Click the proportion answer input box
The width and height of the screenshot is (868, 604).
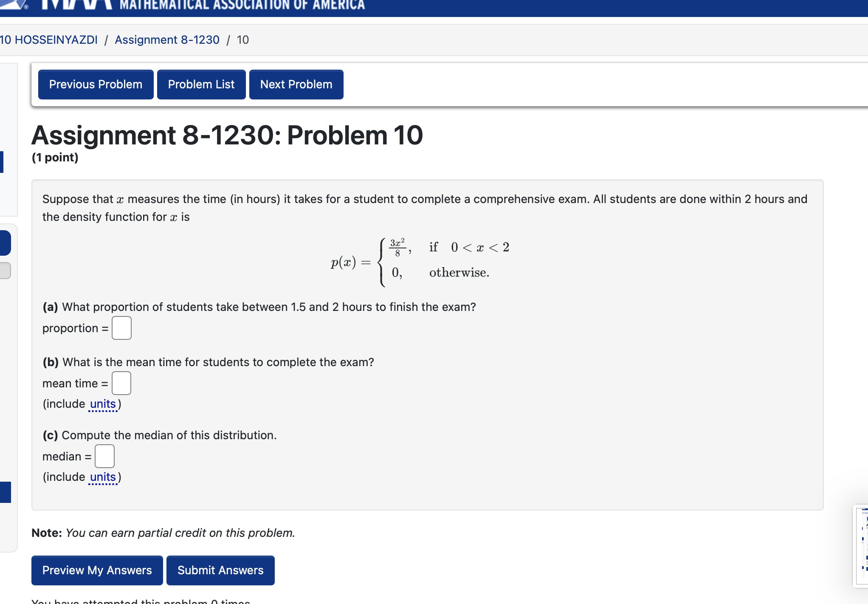[x=121, y=328]
